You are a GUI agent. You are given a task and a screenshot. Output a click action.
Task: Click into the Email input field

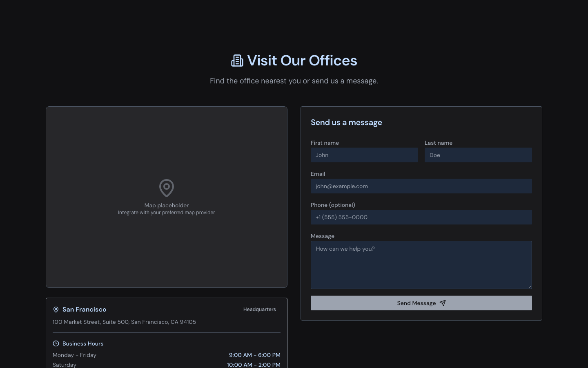(421, 186)
